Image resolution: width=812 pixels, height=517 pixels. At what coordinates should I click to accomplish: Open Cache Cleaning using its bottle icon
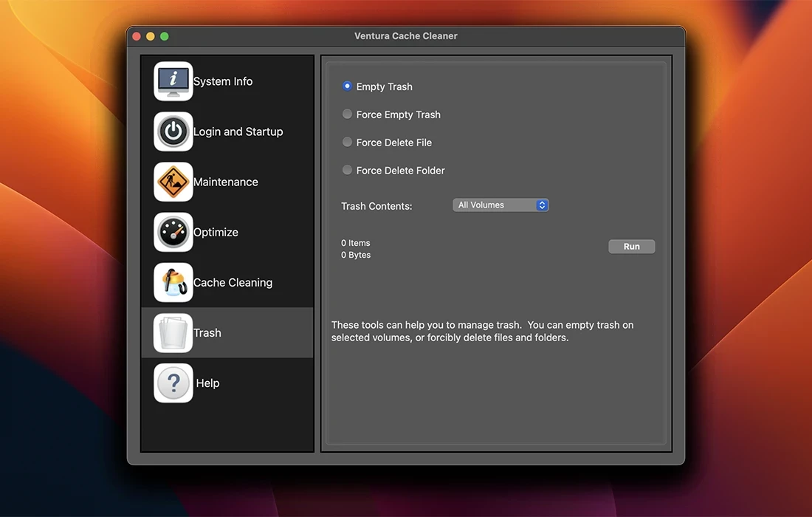(x=173, y=282)
